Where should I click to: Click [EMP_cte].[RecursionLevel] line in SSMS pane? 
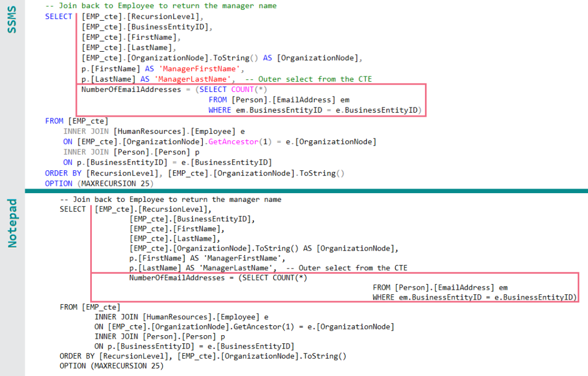tap(142, 17)
